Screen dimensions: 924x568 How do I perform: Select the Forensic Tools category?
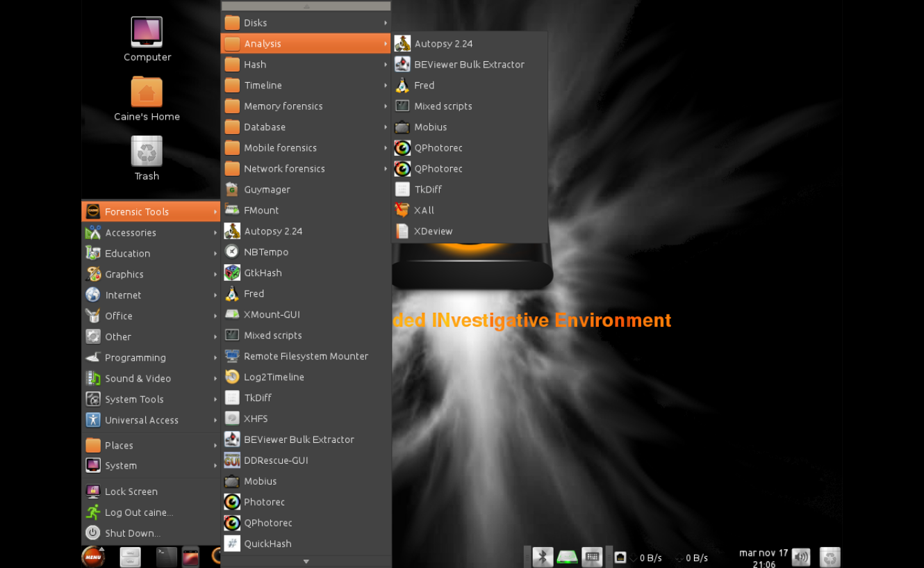[151, 211]
